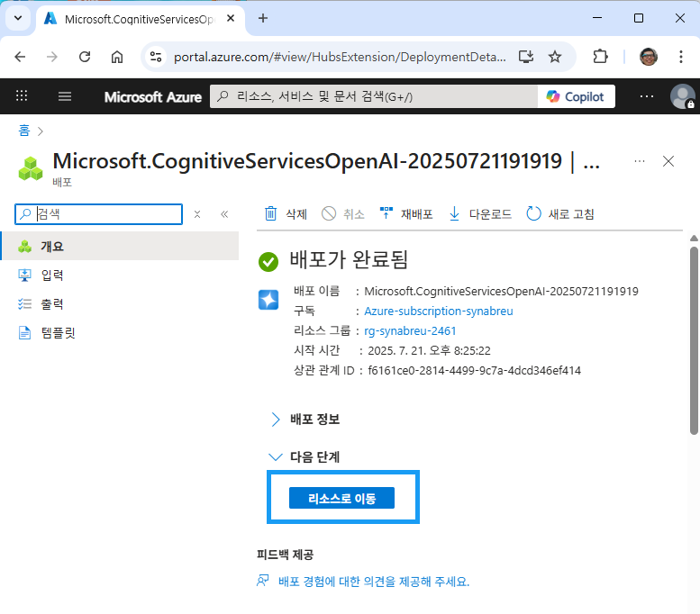This screenshot has height=614, width=700.
Task: Select 개요 in the sidebar
Action: 120,246
